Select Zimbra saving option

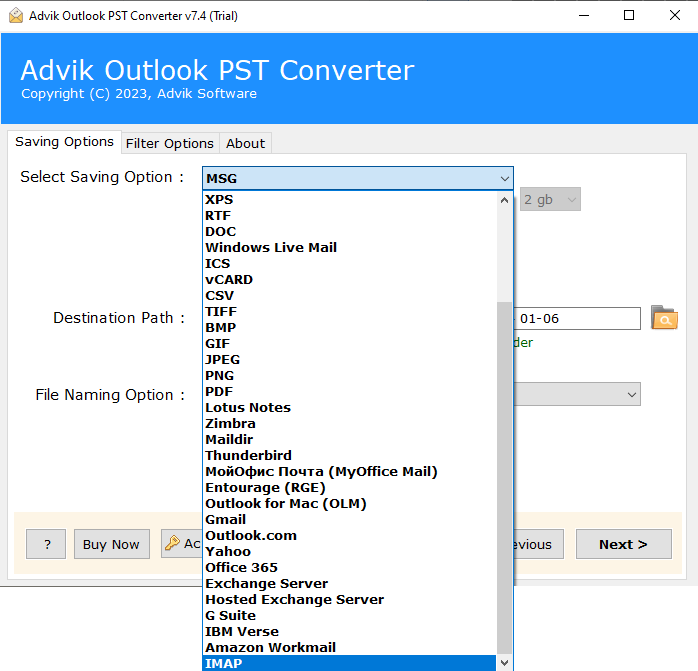(349, 424)
